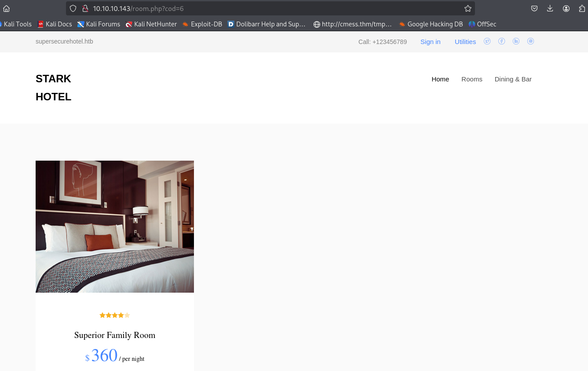Screen dimensions: 588x371
Task: Click the supersecurehotel.htb text
Action: tap(64, 41)
